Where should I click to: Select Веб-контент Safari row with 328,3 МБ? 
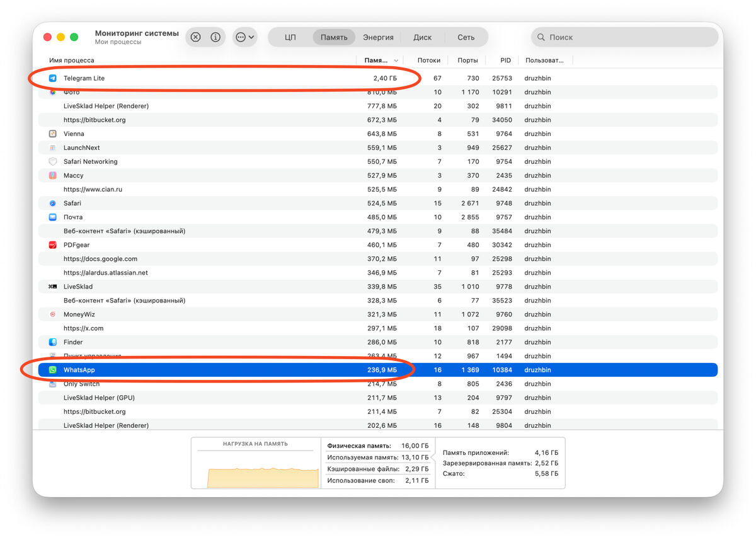click(x=378, y=300)
